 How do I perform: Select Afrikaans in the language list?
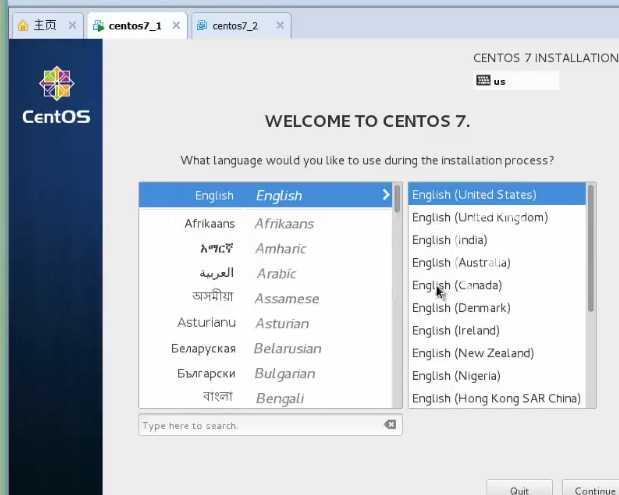coord(266,224)
